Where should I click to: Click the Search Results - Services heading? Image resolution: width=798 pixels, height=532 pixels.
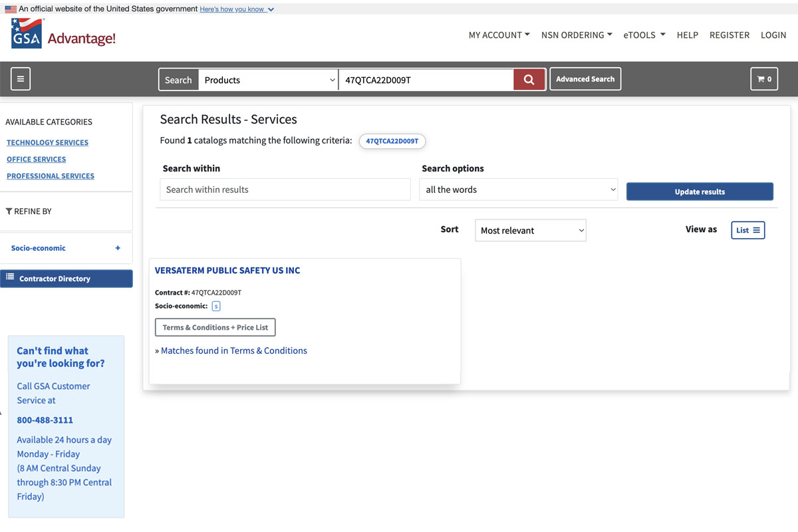tap(229, 120)
